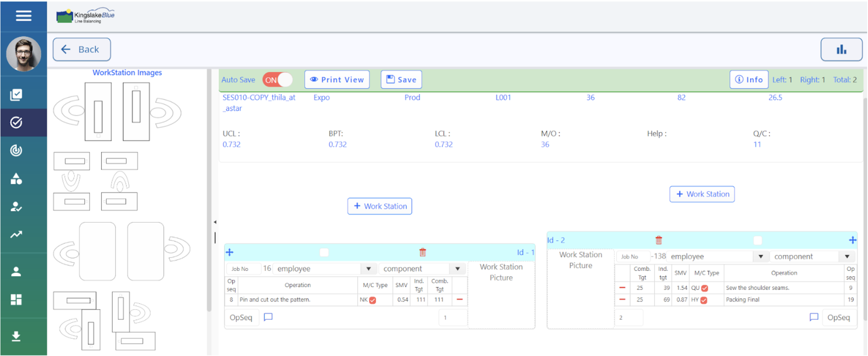Remove the Packing Final operation
The width and height of the screenshot is (868, 356).
point(622,299)
